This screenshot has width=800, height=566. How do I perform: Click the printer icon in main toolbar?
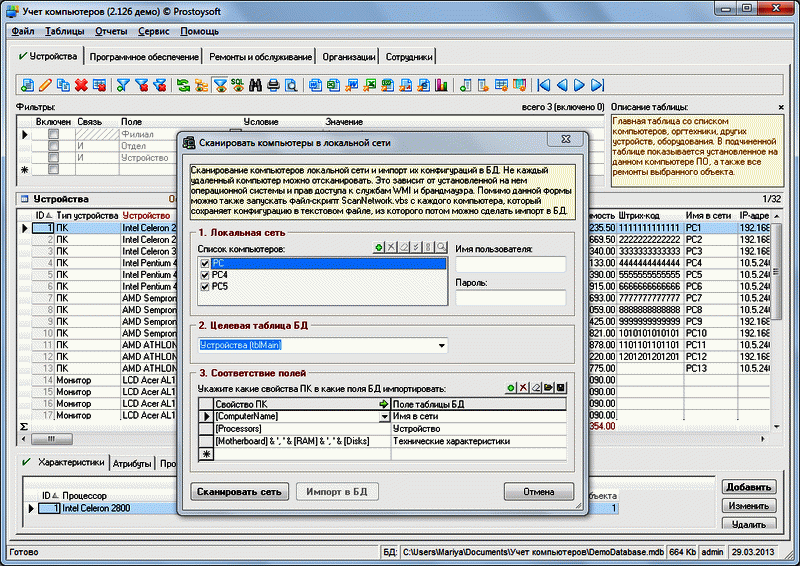tap(272, 85)
